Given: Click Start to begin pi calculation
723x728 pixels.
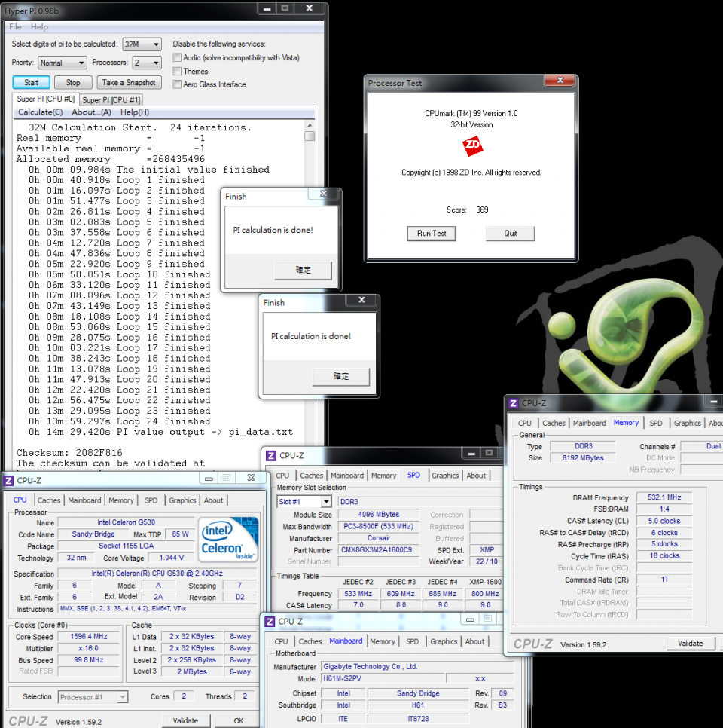Looking at the screenshot, I should click(31, 81).
